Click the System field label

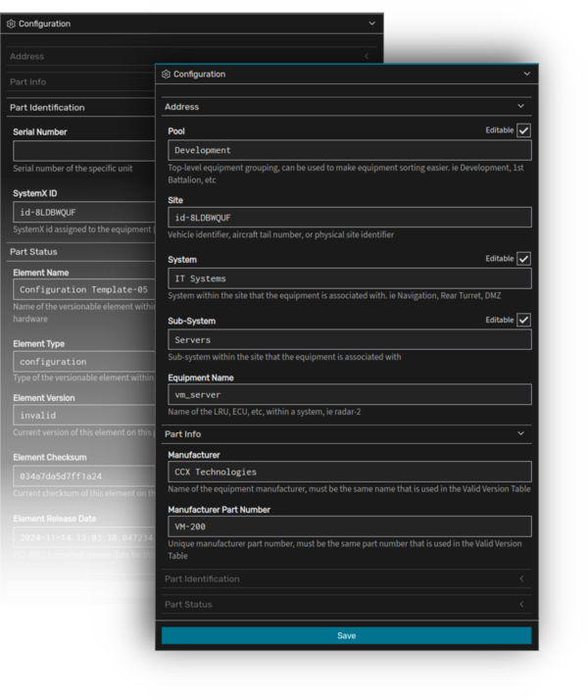182,260
